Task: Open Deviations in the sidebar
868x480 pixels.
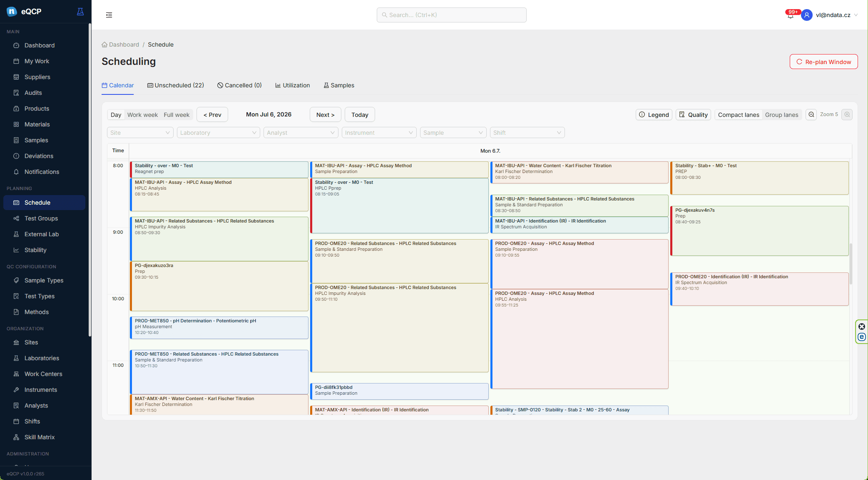Action: click(x=39, y=156)
